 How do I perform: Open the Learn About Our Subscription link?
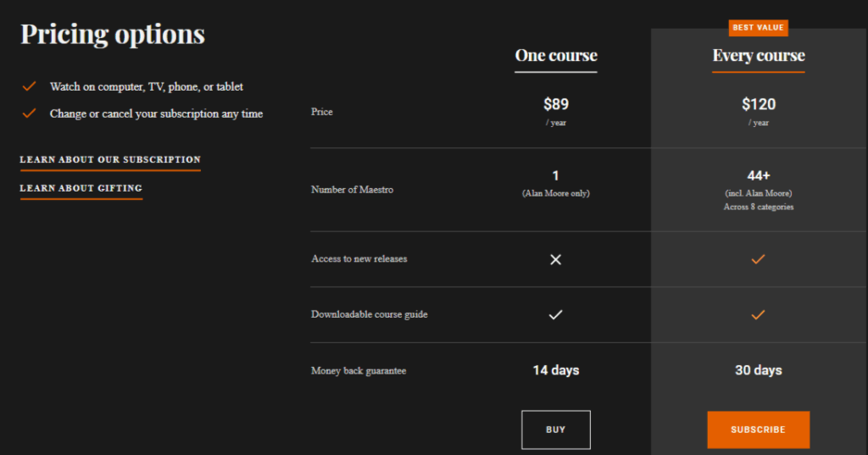click(110, 160)
